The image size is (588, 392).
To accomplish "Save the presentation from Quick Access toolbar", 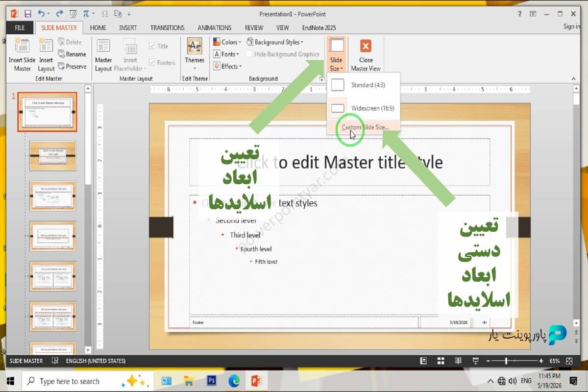I will (x=27, y=14).
